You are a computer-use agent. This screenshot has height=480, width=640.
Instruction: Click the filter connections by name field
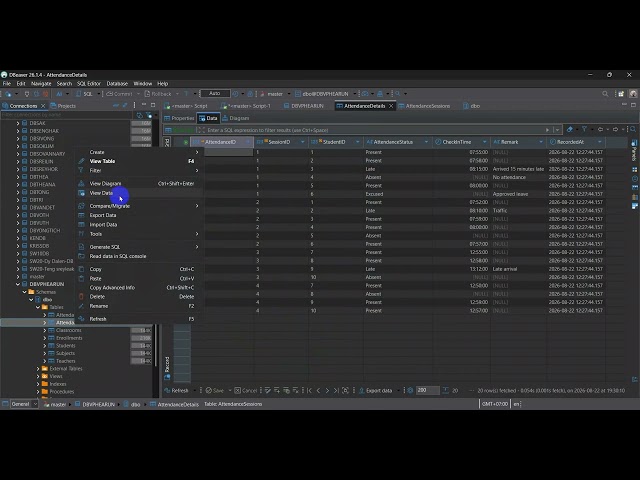click(67, 115)
